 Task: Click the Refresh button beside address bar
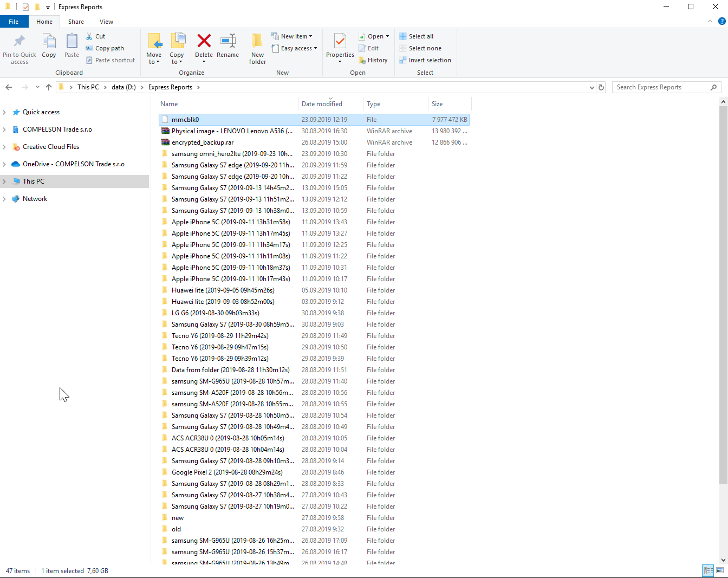(x=601, y=87)
